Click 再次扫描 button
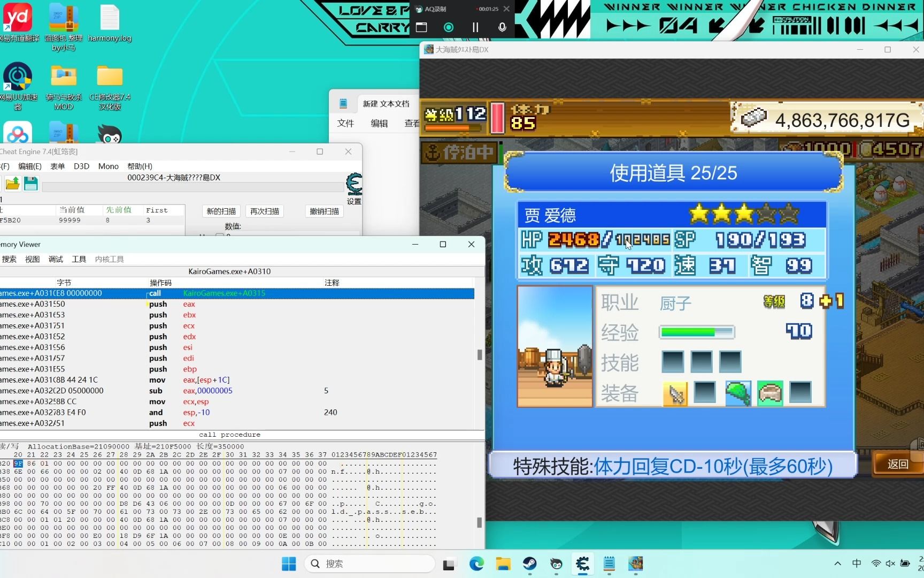924x578 pixels. pyautogui.click(x=265, y=211)
